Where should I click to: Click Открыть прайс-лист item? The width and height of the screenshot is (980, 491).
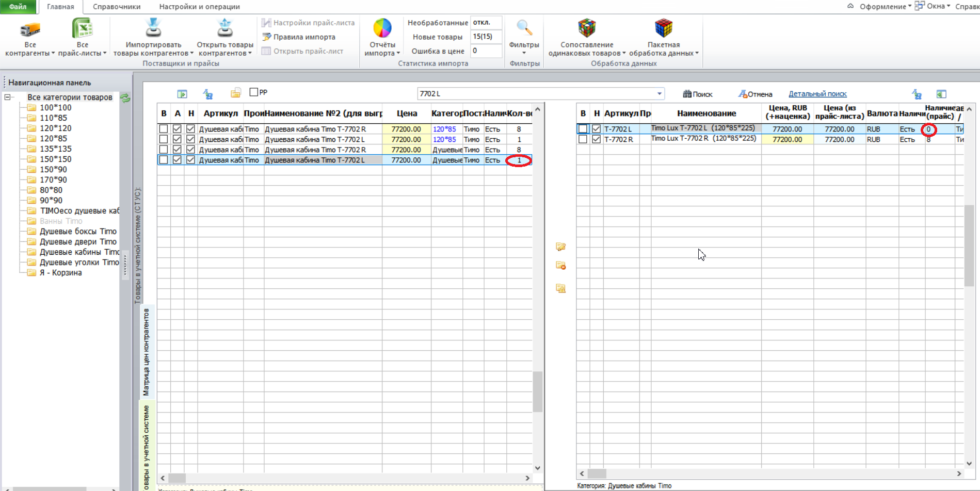[302, 51]
